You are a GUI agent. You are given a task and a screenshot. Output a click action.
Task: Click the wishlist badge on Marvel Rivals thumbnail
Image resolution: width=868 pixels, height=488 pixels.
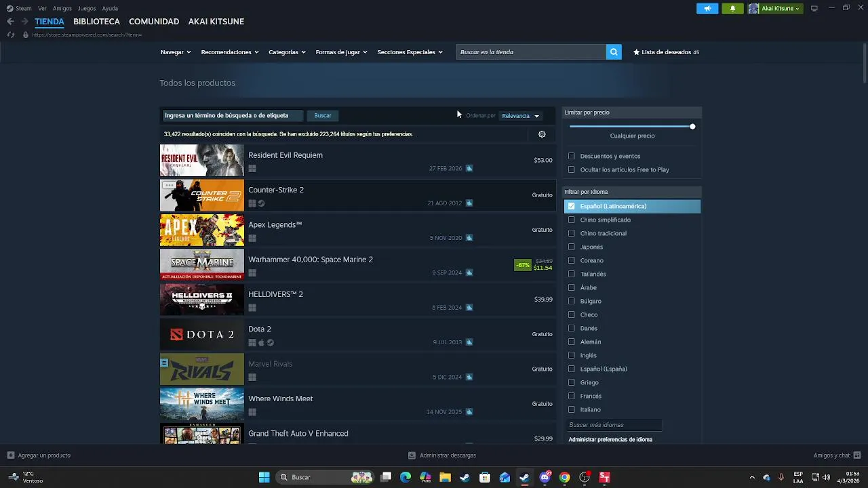click(164, 363)
